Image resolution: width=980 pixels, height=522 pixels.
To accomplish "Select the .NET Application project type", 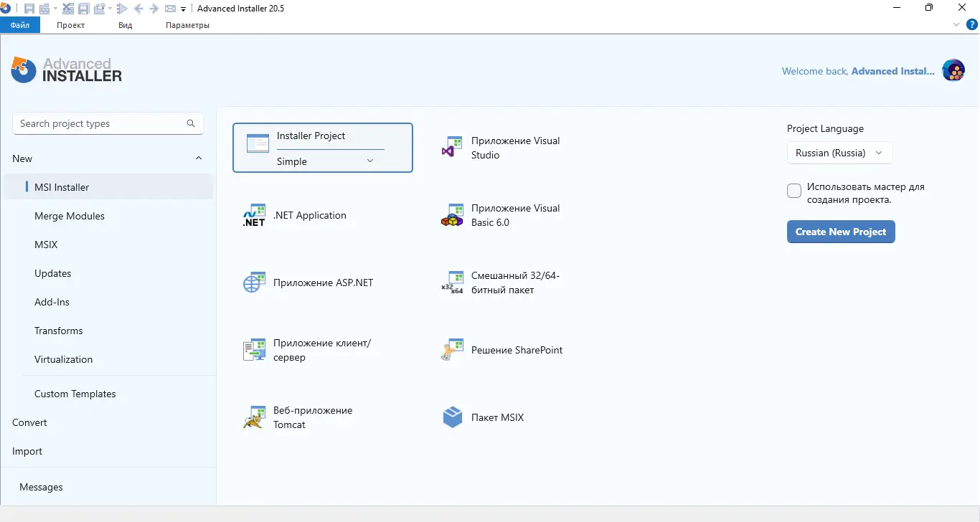I will point(310,215).
